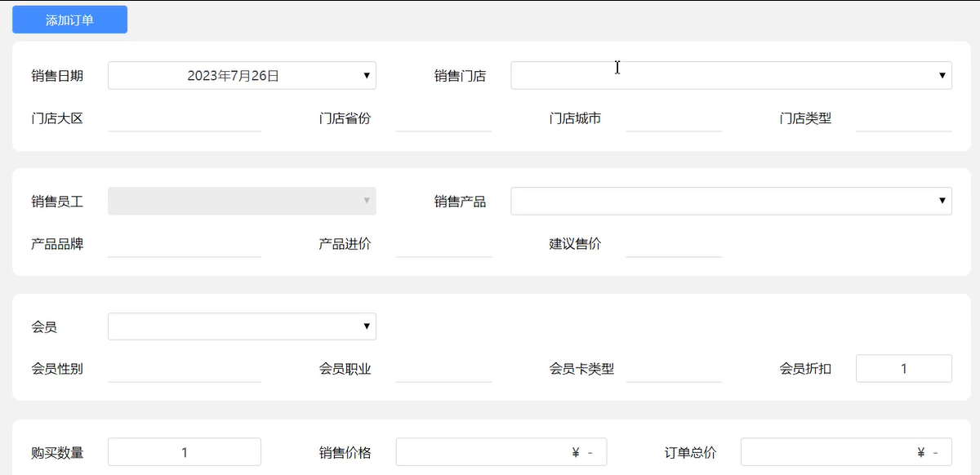Click the 订单总价 label text
The width and height of the screenshot is (980, 475).
click(690, 452)
